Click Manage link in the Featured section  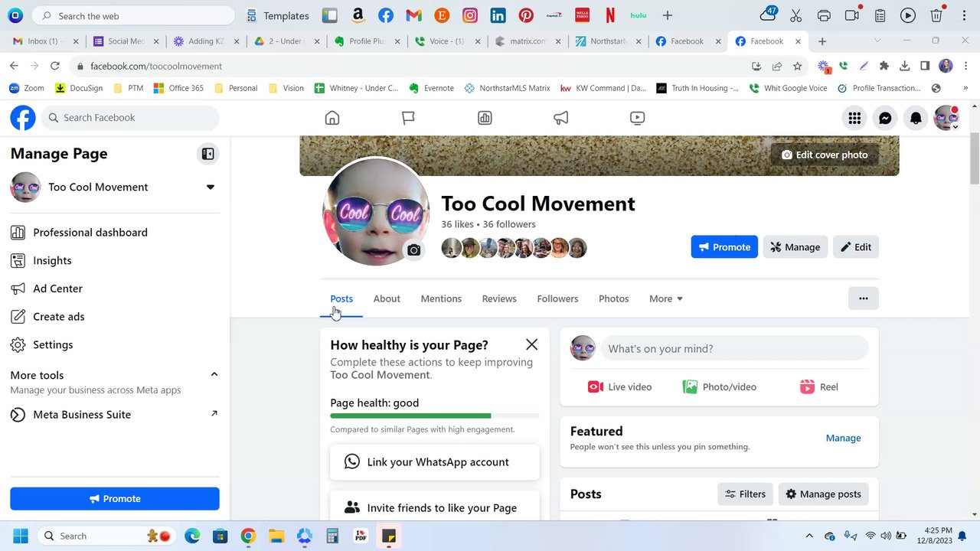(843, 438)
